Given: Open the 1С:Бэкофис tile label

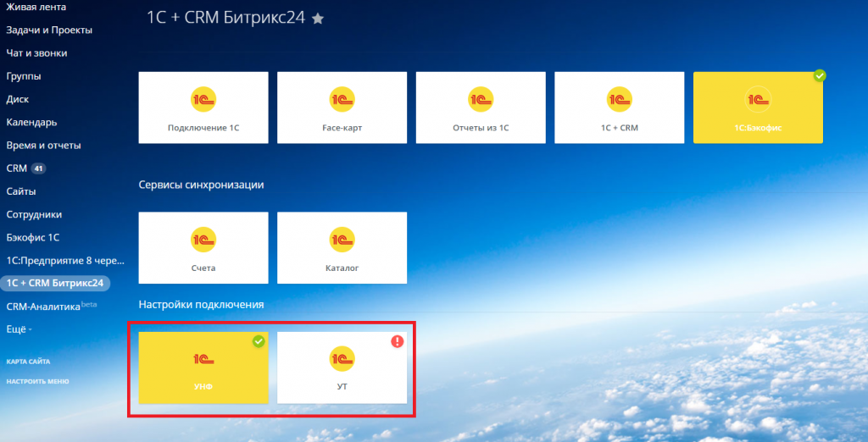Looking at the screenshot, I should [x=758, y=128].
